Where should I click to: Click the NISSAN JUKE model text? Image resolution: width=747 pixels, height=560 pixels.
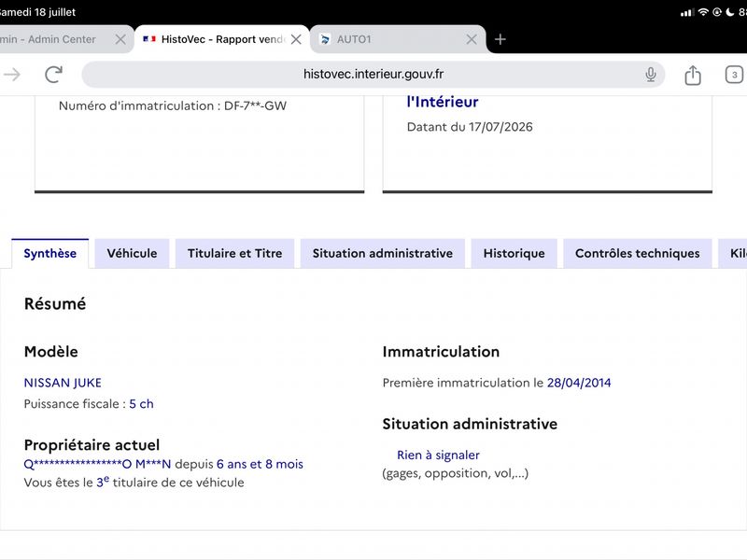pyautogui.click(x=63, y=383)
